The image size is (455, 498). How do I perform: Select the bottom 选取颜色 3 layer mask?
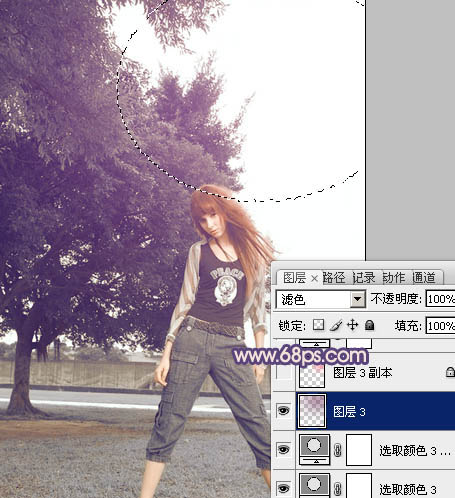[359, 486]
